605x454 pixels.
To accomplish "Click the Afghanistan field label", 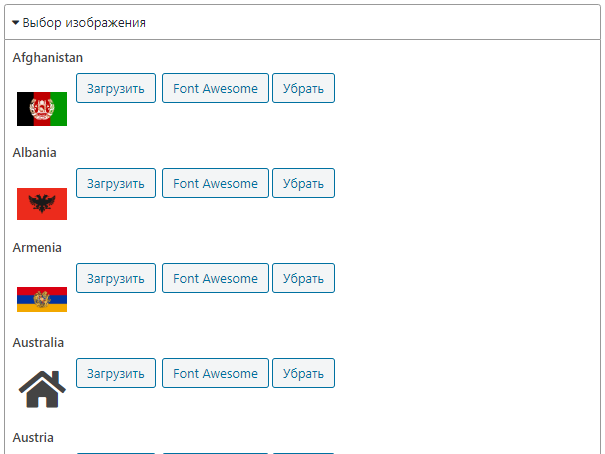I will click(48, 58).
